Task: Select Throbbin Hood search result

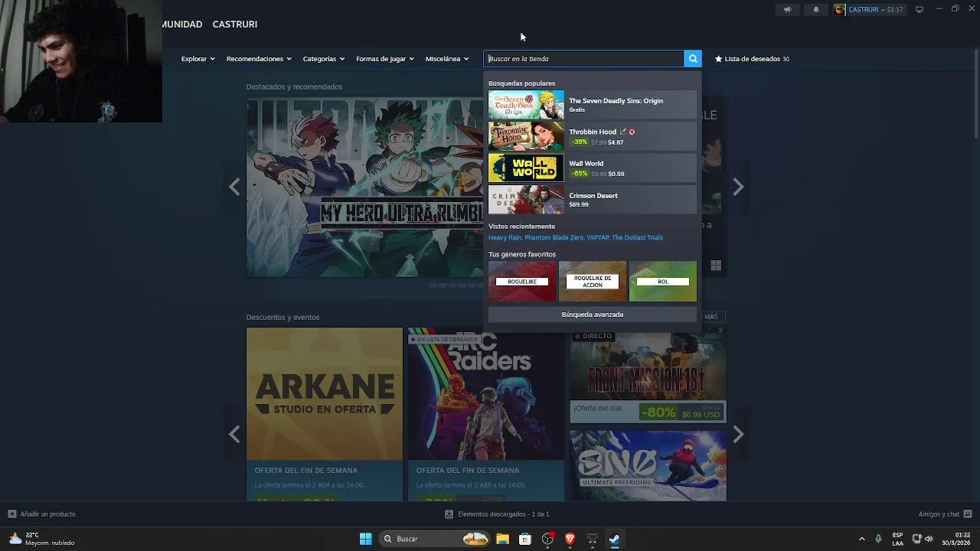Action: [x=593, y=137]
